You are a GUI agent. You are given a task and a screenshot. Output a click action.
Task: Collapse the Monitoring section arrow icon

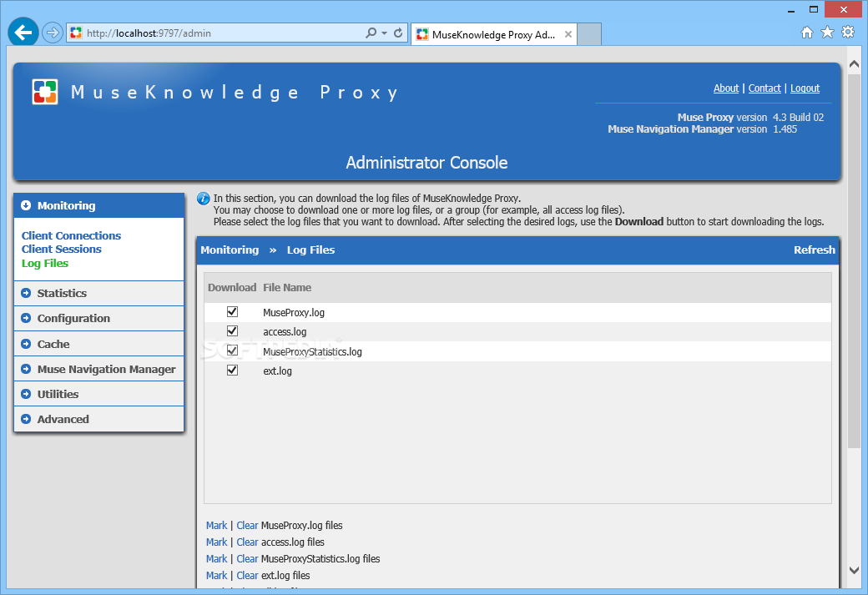pos(26,205)
